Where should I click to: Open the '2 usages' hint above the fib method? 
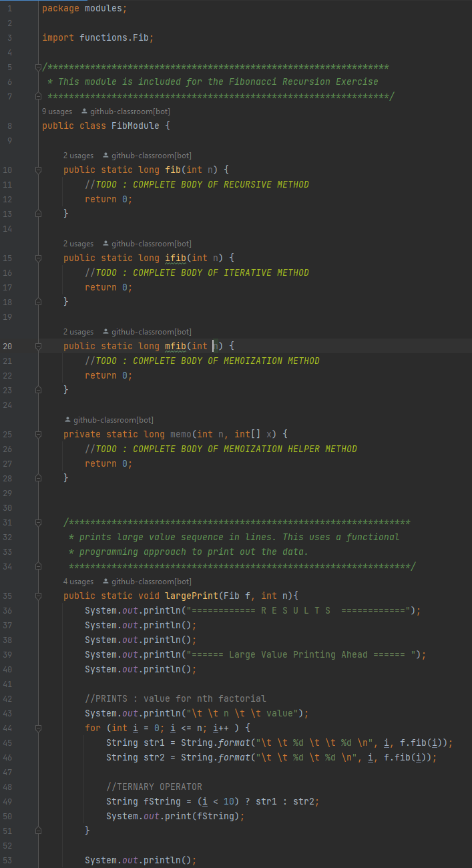click(x=78, y=156)
